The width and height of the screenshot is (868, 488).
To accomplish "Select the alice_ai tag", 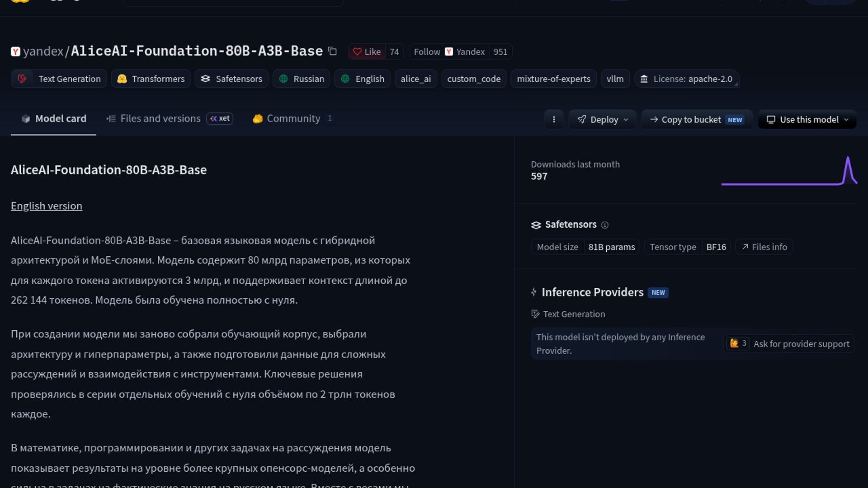I will (416, 79).
